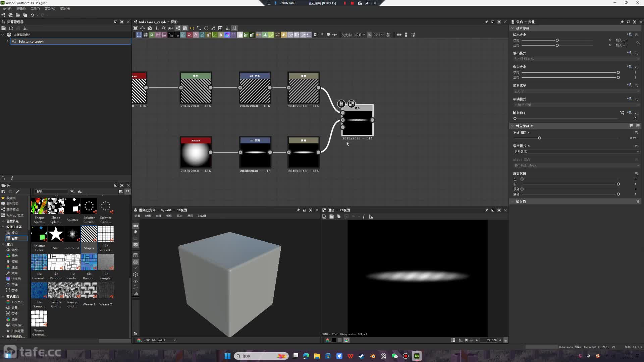Viewport: 644px width, 362px height.
Task: Collapse the 特定参数 section
Action: 513,126
